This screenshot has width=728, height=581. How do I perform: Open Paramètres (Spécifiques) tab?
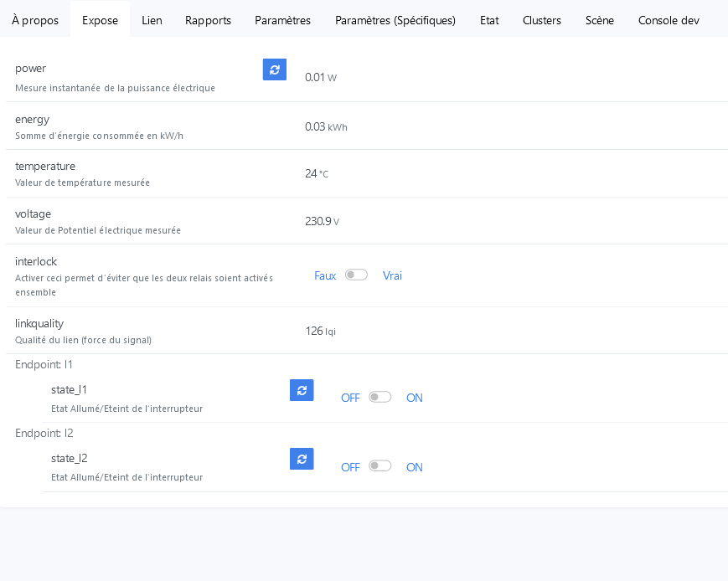pos(395,20)
